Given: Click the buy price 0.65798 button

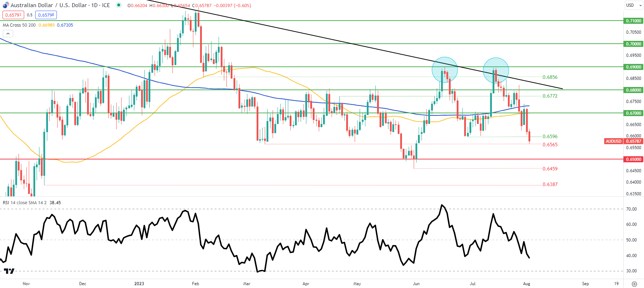Looking at the screenshot, I should click(x=46, y=15).
